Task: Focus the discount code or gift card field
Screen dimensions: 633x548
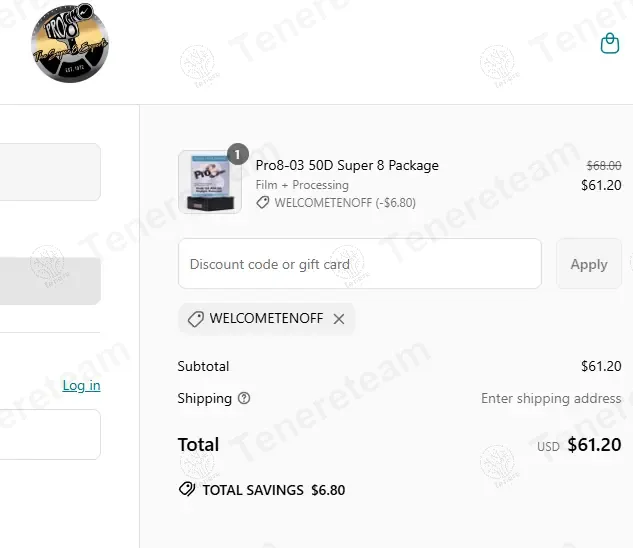Action: [359, 264]
